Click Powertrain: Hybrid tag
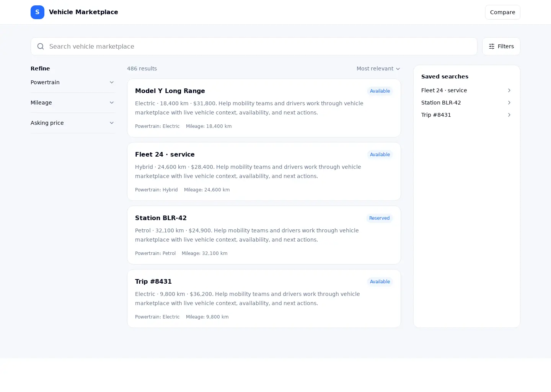The width and height of the screenshot is (551, 392). [x=156, y=190]
